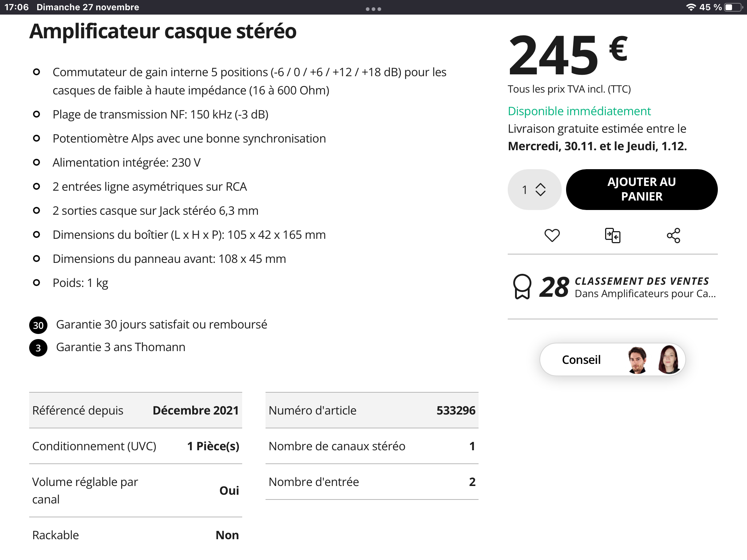This screenshot has width=747, height=560.
Task: Tap the share icon
Action: pyautogui.click(x=673, y=236)
